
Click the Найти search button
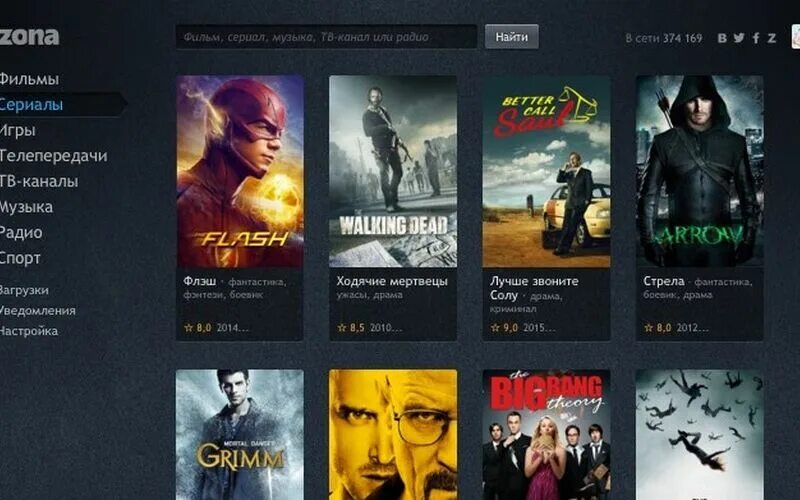[511, 37]
